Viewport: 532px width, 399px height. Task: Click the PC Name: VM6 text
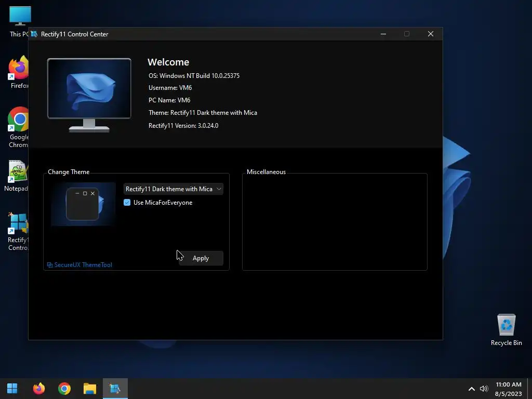click(x=169, y=100)
